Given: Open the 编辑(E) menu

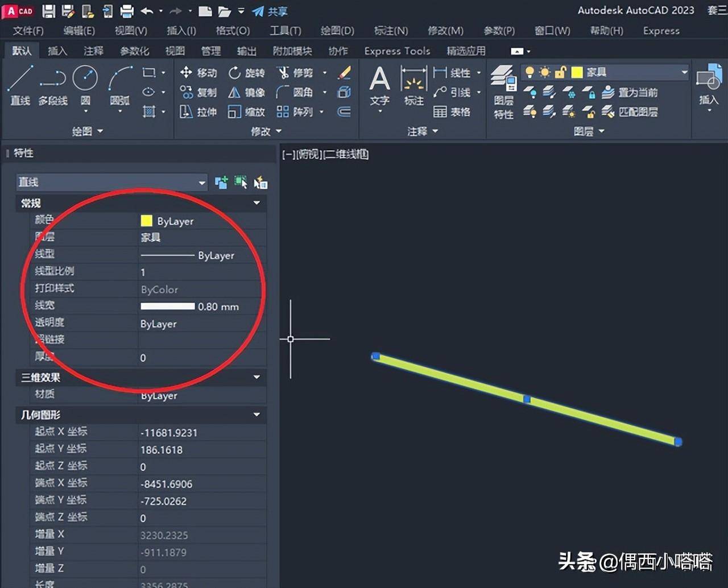Looking at the screenshot, I should tap(79, 31).
